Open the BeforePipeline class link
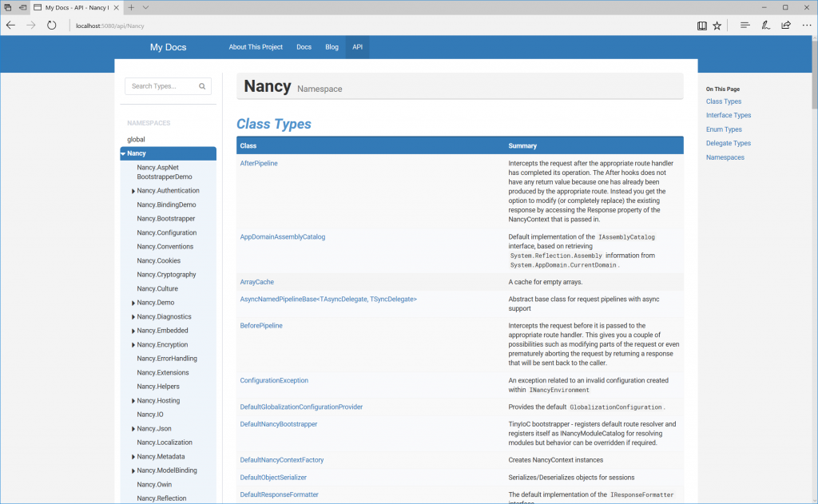 pyautogui.click(x=261, y=326)
